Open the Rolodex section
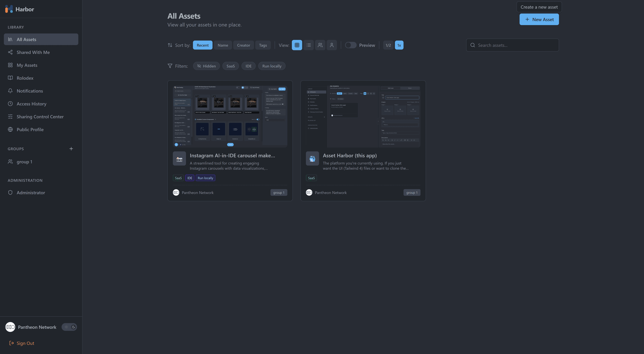The width and height of the screenshot is (644, 354). 25,78
